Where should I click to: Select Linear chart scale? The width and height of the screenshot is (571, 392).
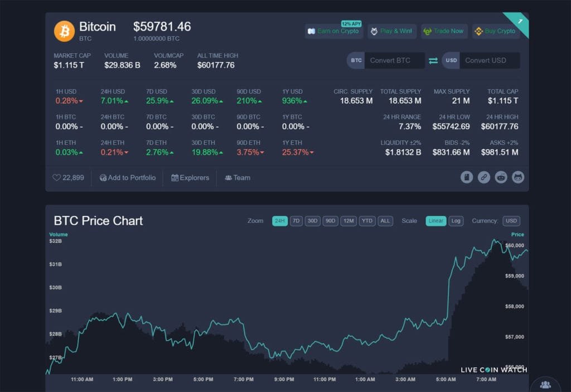[x=436, y=221]
